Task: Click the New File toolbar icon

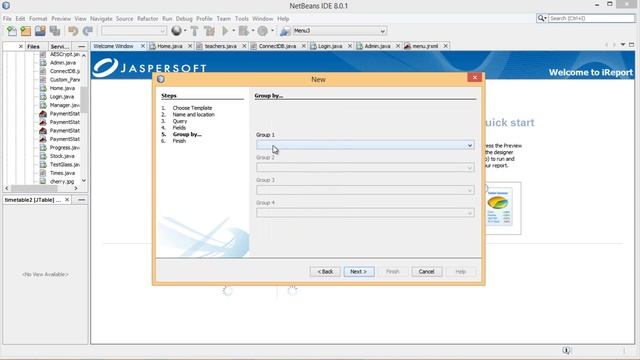Action: tap(12, 31)
